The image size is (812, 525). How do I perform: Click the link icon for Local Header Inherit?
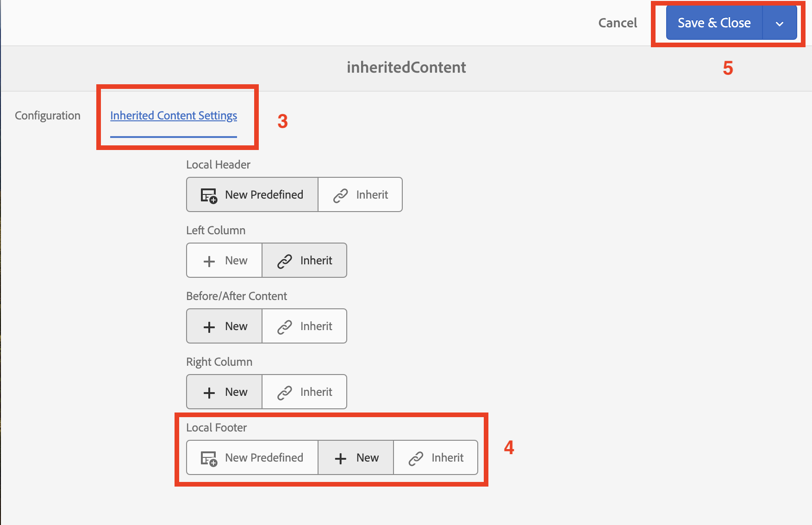[340, 195]
